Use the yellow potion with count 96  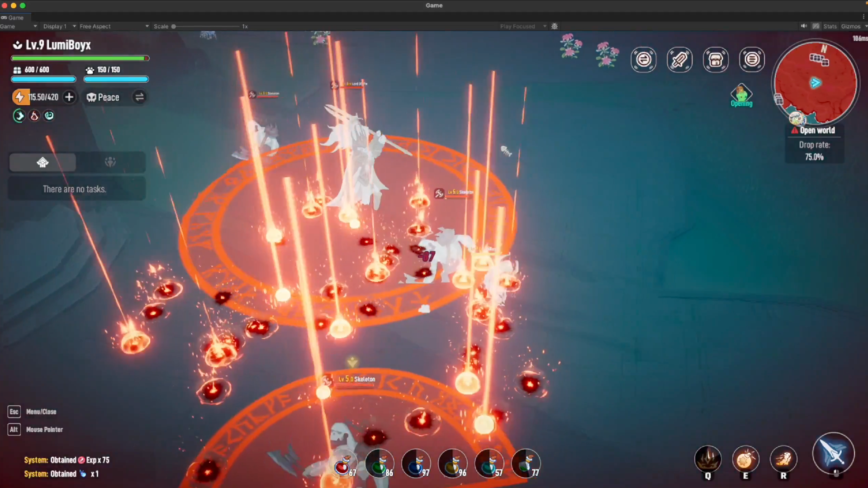452,464
